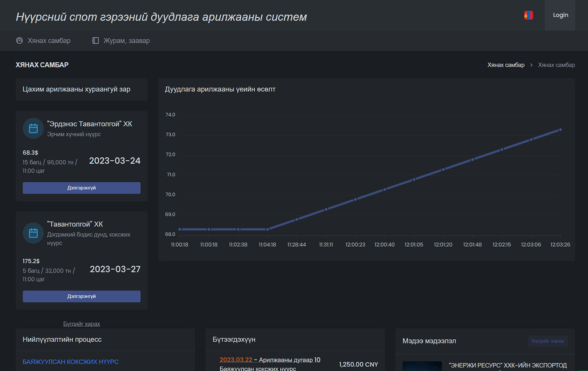The width and height of the screenshot is (588, 371).
Task: Click the dashboard gauge icon in the navbar
Action: click(19, 40)
